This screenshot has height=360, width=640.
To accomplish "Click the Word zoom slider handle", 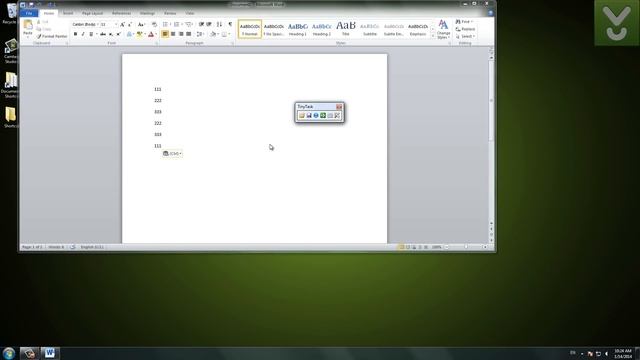I will [466, 247].
